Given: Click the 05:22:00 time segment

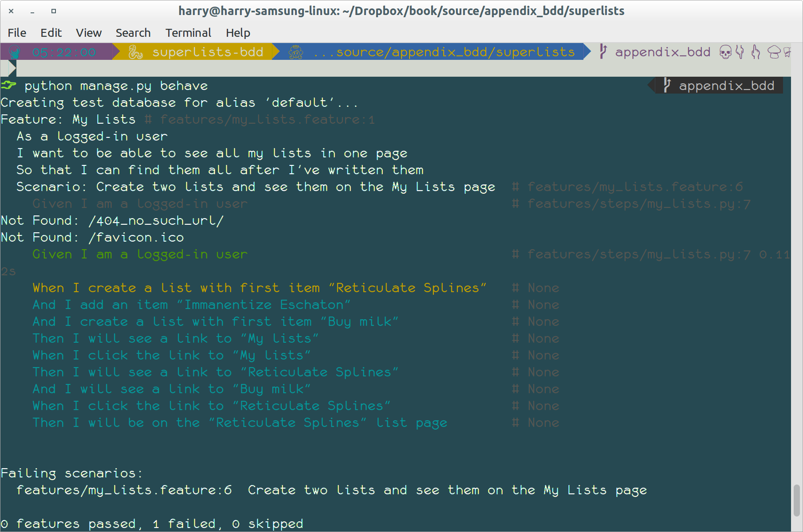Looking at the screenshot, I should pos(64,52).
